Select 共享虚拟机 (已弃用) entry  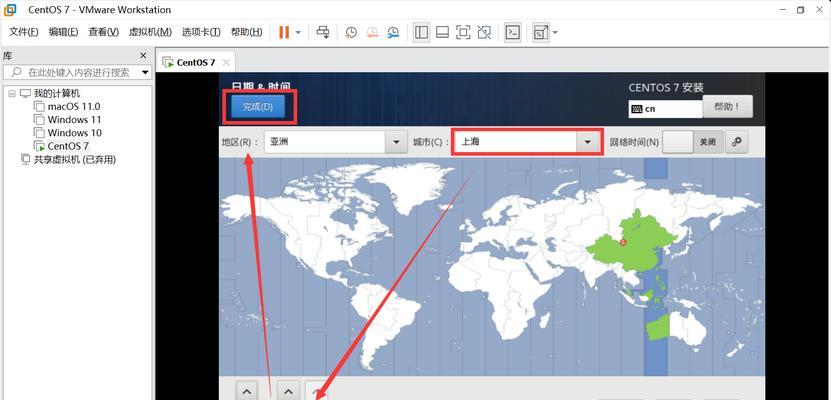coord(75,159)
